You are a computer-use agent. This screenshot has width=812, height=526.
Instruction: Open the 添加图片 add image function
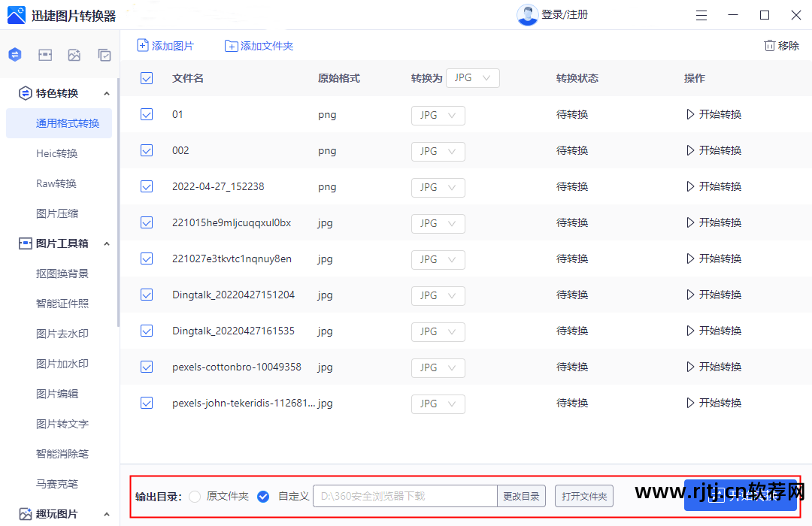point(165,45)
